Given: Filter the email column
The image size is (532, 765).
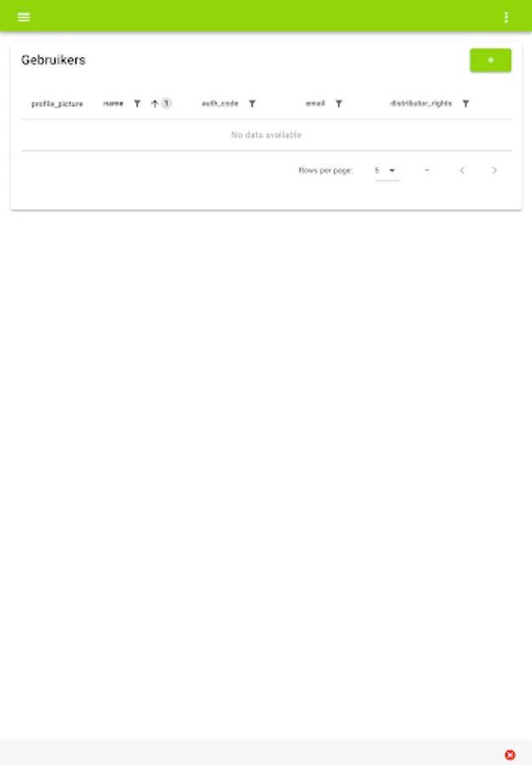Looking at the screenshot, I should tap(339, 104).
